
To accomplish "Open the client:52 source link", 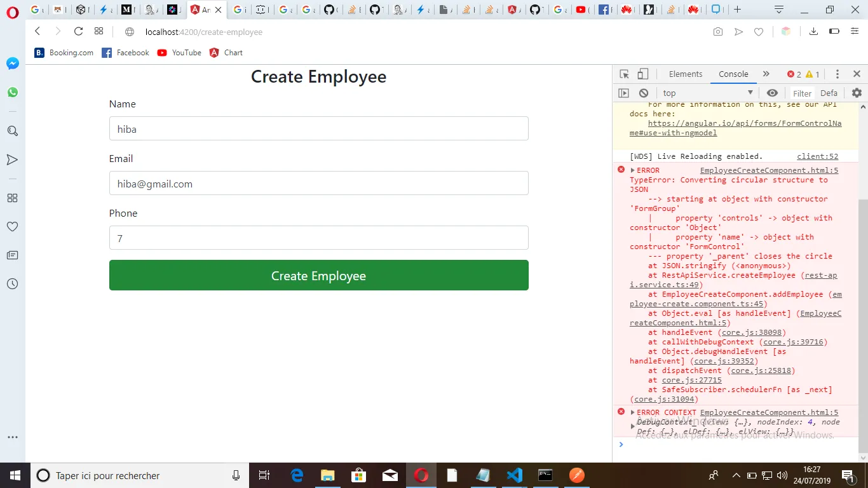I will 818,156.
